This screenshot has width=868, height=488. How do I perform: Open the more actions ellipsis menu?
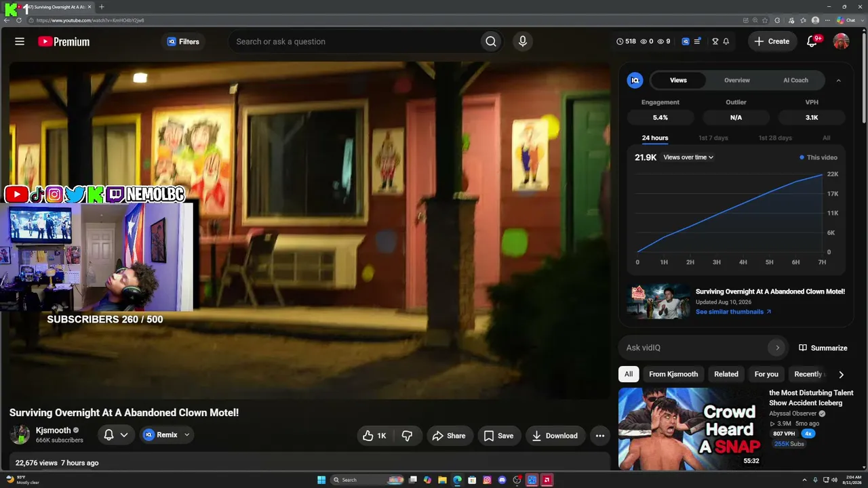click(599, 436)
